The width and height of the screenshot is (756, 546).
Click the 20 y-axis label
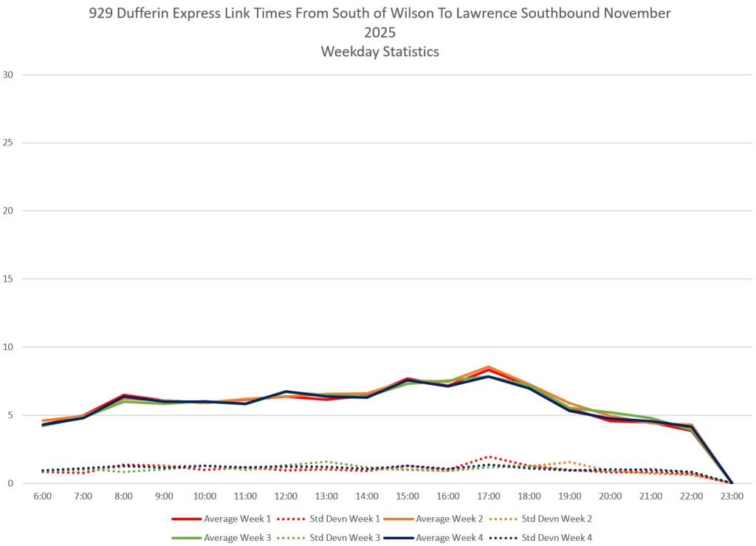click(x=9, y=211)
